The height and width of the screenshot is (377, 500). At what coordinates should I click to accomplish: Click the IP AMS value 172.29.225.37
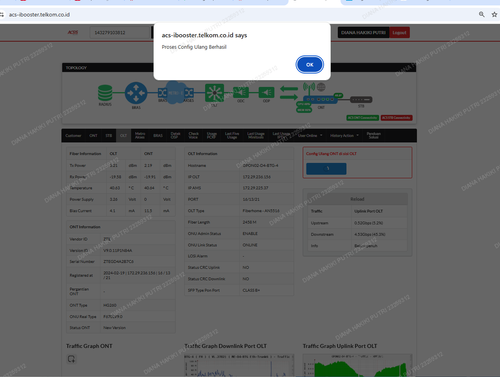(x=255, y=188)
